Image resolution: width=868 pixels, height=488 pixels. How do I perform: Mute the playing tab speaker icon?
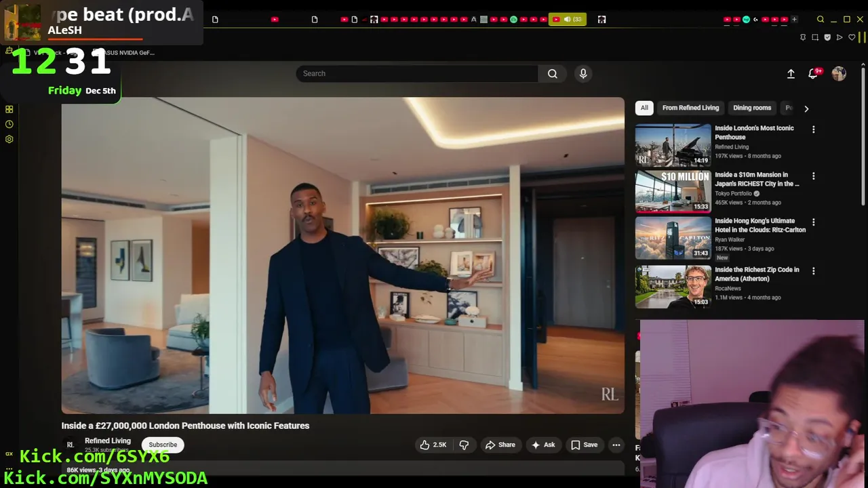coord(568,19)
